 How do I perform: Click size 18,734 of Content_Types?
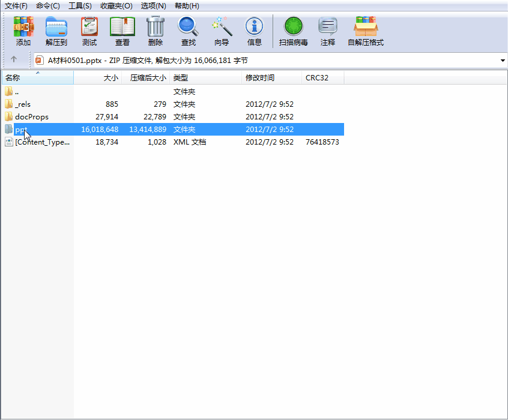(x=107, y=142)
